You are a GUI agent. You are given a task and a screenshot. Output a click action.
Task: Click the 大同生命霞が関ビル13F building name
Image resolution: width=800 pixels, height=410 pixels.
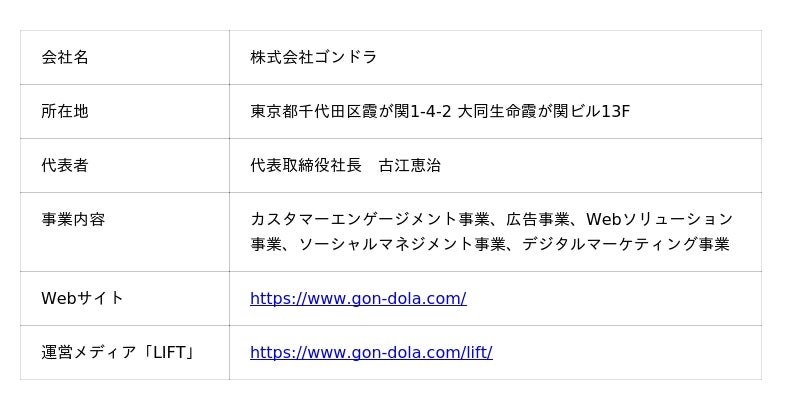point(543,111)
